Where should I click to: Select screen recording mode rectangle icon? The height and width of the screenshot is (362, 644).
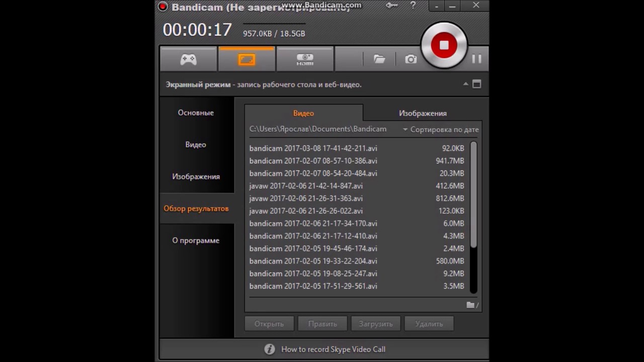click(x=247, y=59)
